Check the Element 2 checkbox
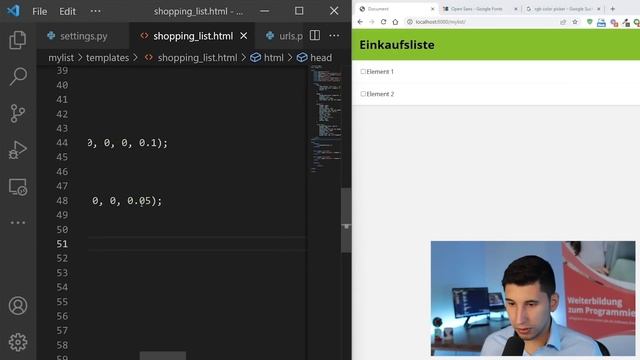The width and height of the screenshot is (640, 360). [x=363, y=94]
